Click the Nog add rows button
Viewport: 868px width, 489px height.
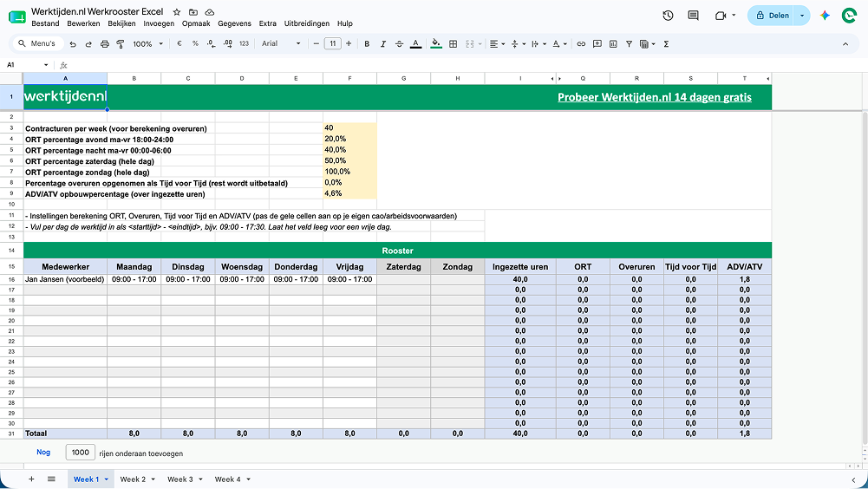[43, 452]
